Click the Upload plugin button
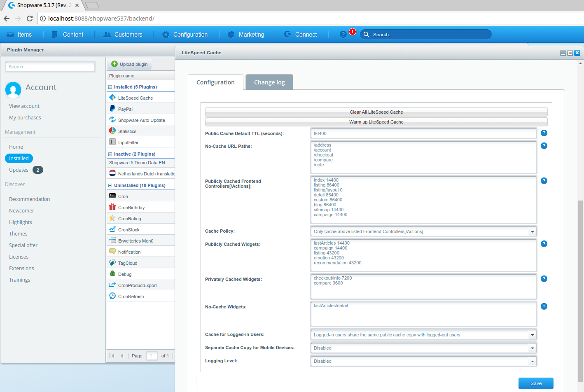Screen dimensions: 584x392 [130, 64]
